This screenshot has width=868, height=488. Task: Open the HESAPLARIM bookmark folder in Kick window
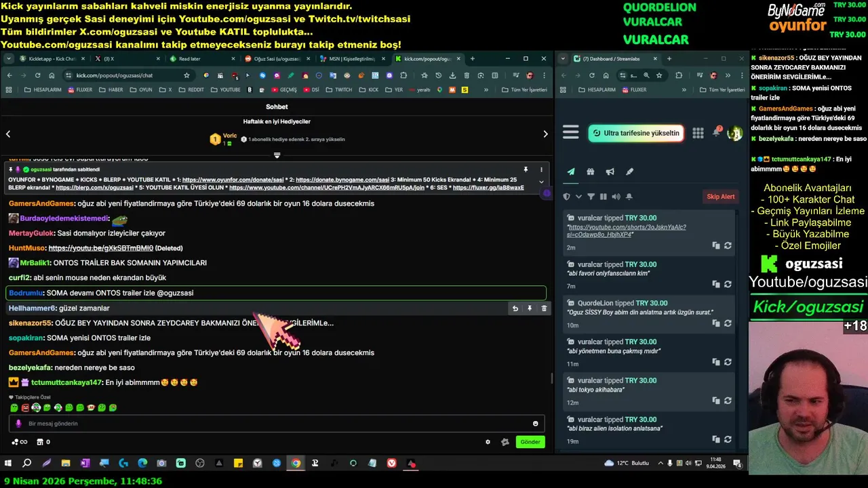point(44,89)
